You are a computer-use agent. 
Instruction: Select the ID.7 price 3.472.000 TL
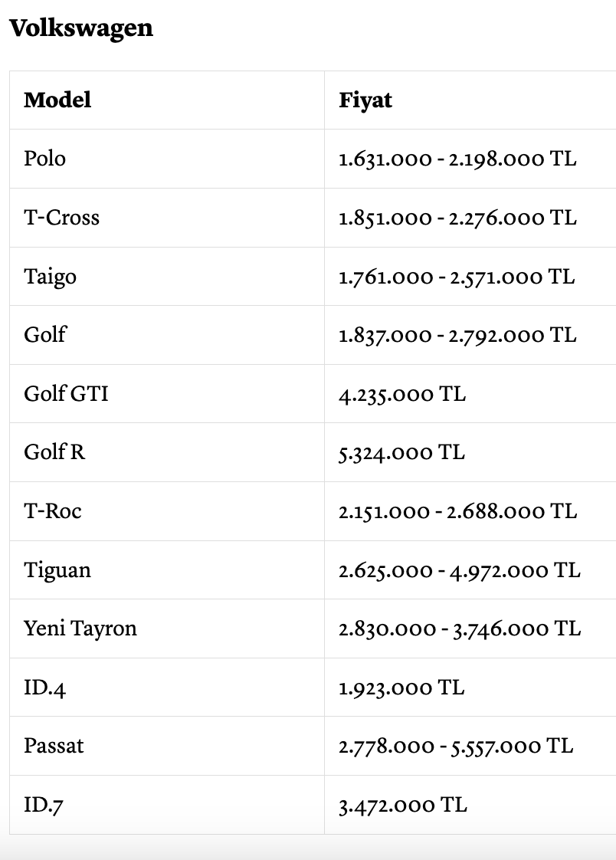point(403,805)
